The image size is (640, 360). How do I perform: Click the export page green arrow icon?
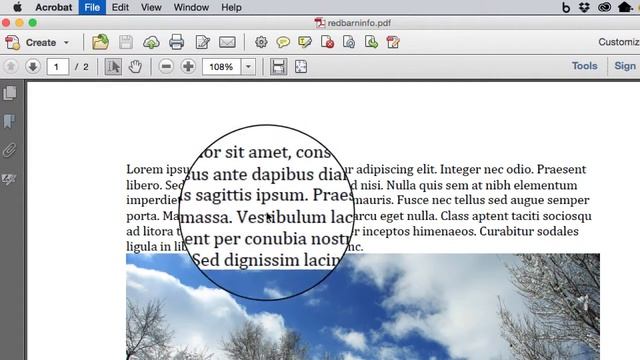coord(371,42)
